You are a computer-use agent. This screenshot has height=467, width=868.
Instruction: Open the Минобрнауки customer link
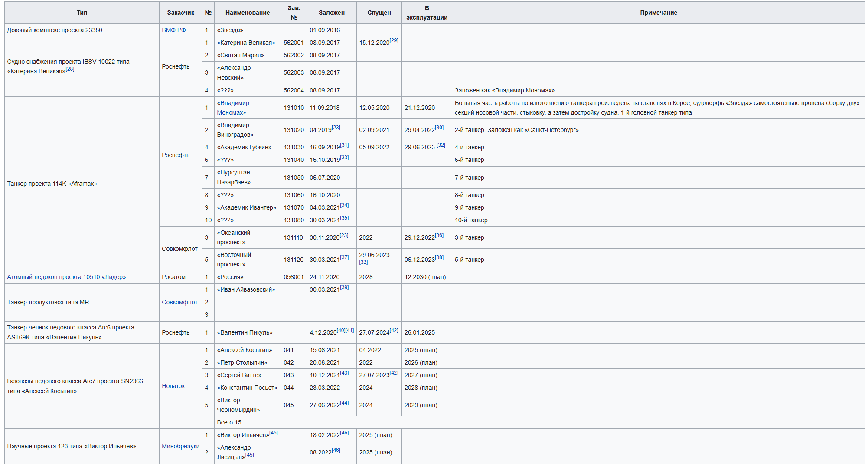[x=180, y=446]
